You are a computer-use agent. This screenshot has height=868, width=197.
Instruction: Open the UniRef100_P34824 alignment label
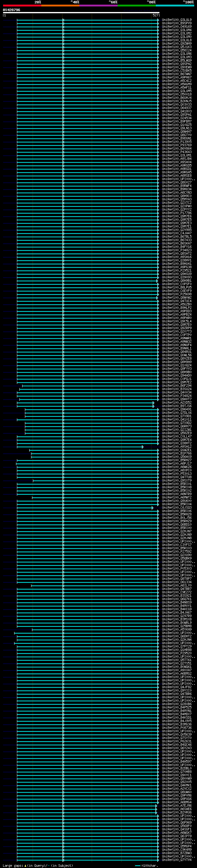(177, 396)
